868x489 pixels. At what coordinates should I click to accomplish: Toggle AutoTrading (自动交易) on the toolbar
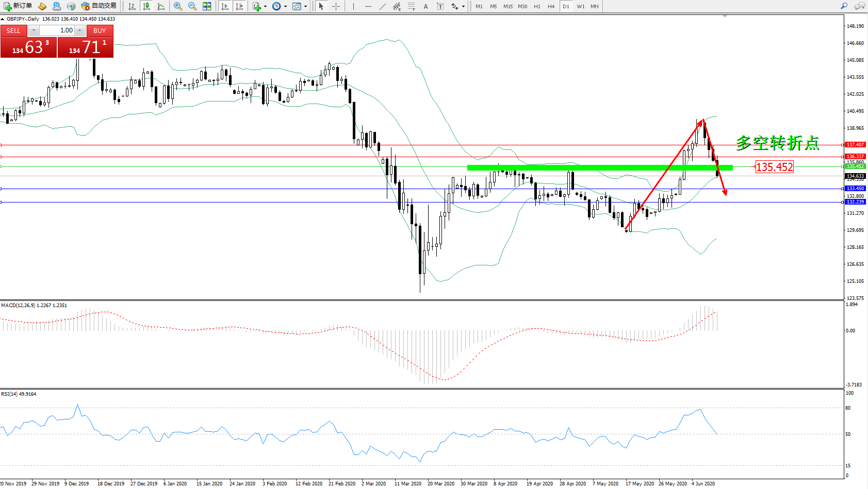[x=99, y=6]
